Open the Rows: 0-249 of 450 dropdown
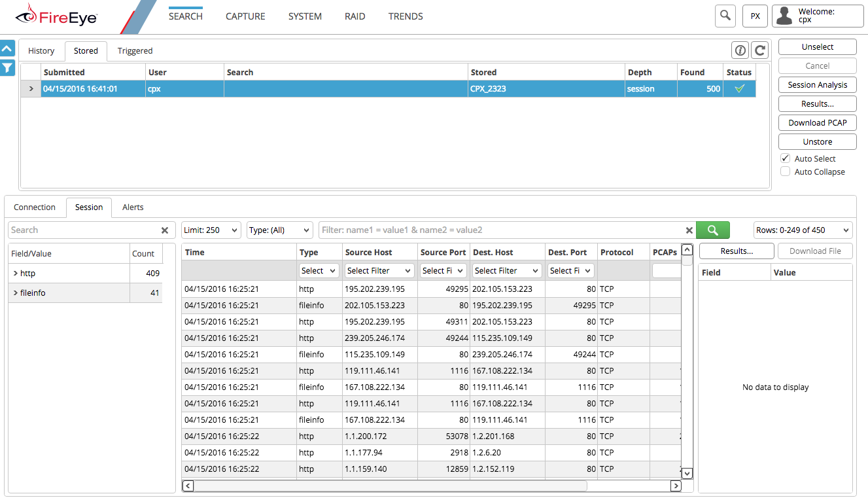This screenshot has height=498, width=868. point(803,230)
